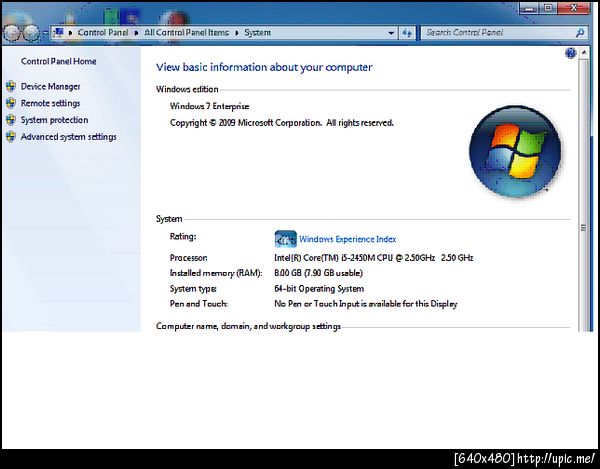The width and height of the screenshot is (600, 469).
Task: Open Control Panel Home link
Action: 59,61
